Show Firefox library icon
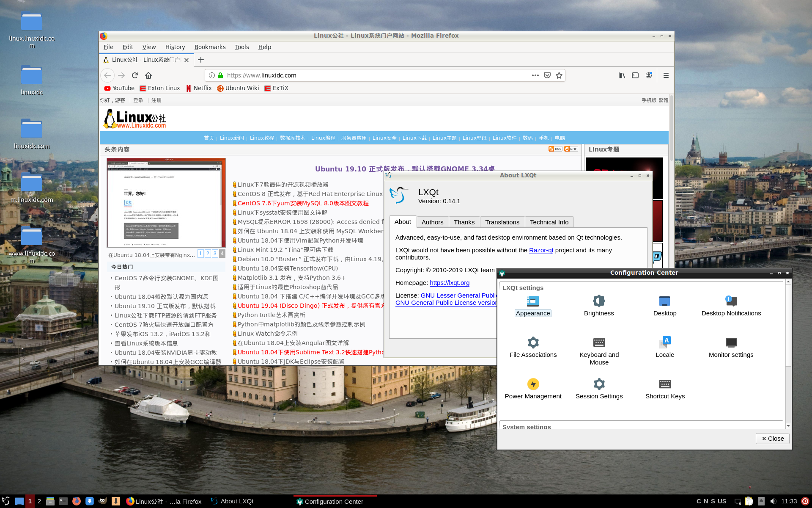The width and height of the screenshot is (812, 508). point(622,75)
